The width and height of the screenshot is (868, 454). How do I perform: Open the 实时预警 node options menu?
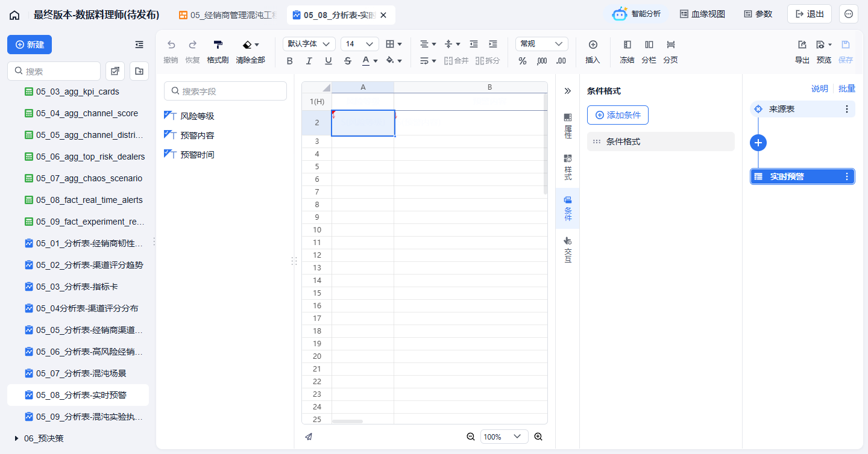tap(847, 176)
